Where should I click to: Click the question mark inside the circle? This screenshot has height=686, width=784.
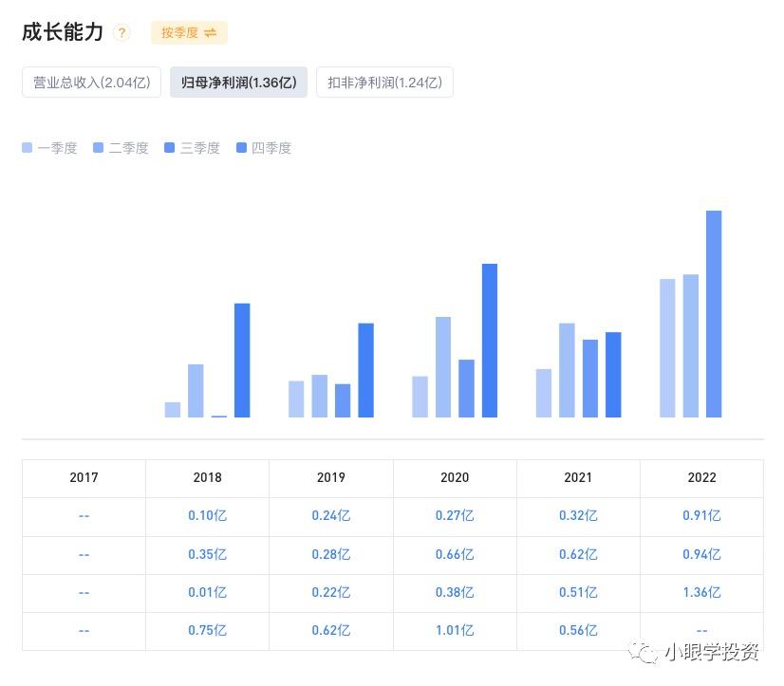(x=121, y=31)
